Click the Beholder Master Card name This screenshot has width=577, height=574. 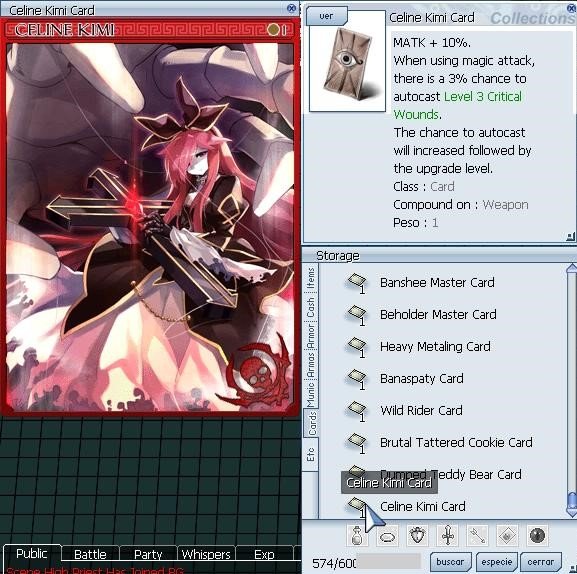pyautogui.click(x=438, y=315)
